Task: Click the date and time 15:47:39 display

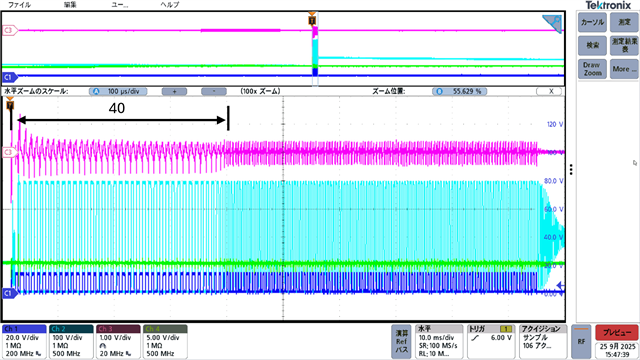Action: coord(617,351)
